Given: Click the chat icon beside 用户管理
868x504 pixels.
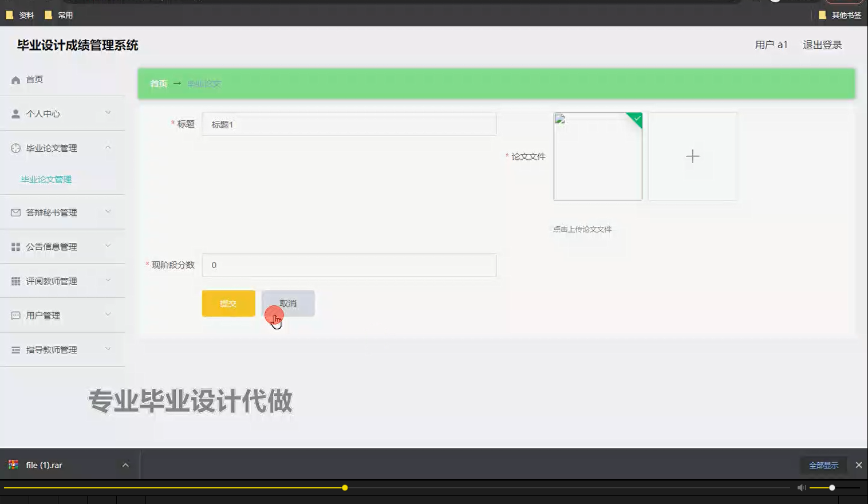Looking at the screenshot, I should tap(15, 315).
